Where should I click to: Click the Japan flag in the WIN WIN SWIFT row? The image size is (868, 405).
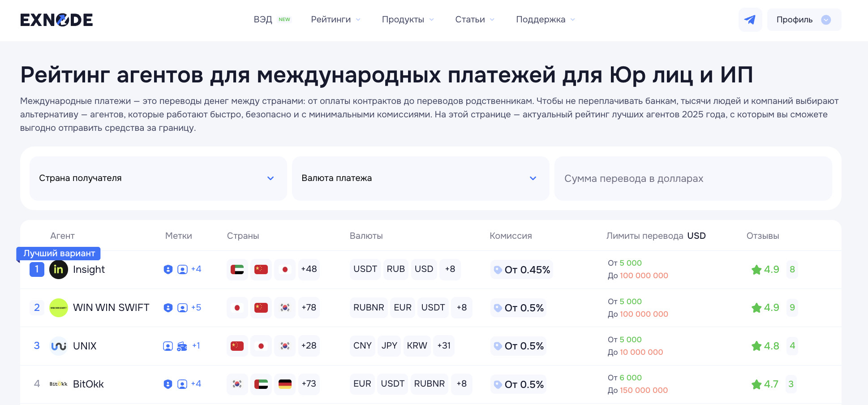point(237,308)
